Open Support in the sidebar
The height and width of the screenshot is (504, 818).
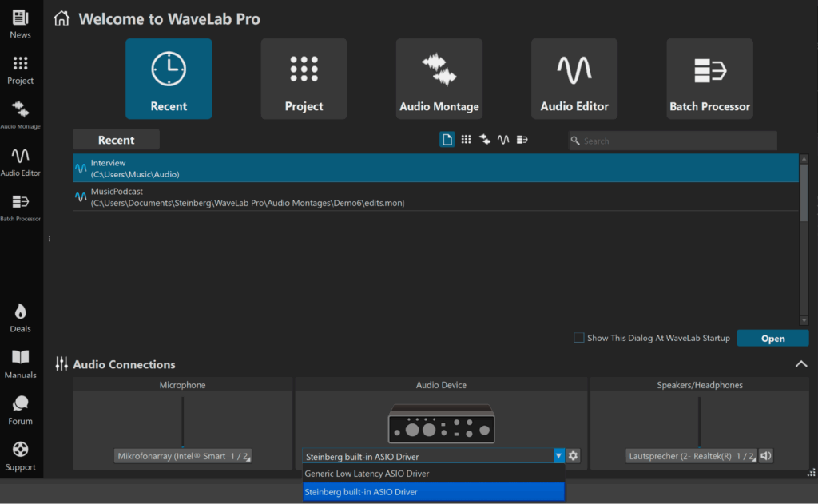(x=21, y=455)
